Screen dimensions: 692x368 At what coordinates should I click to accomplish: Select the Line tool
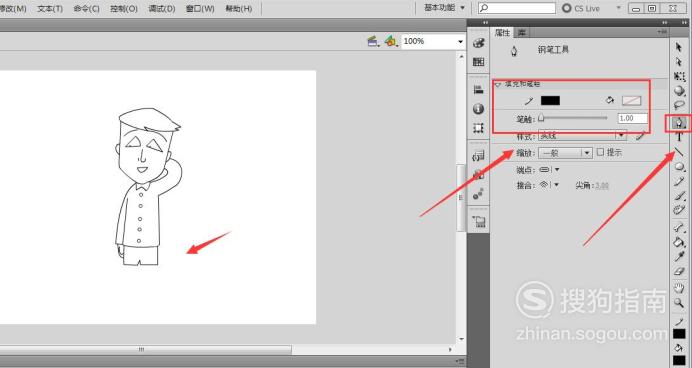(x=679, y=152)
